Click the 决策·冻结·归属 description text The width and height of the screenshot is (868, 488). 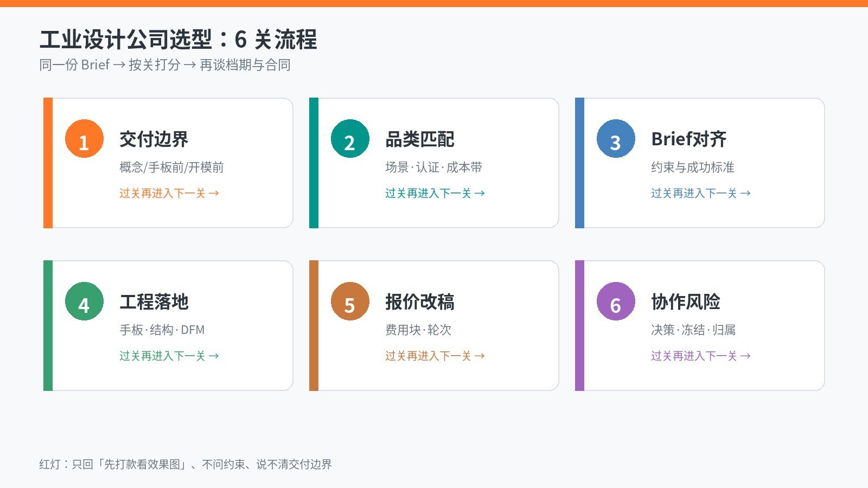click(693, 330)
